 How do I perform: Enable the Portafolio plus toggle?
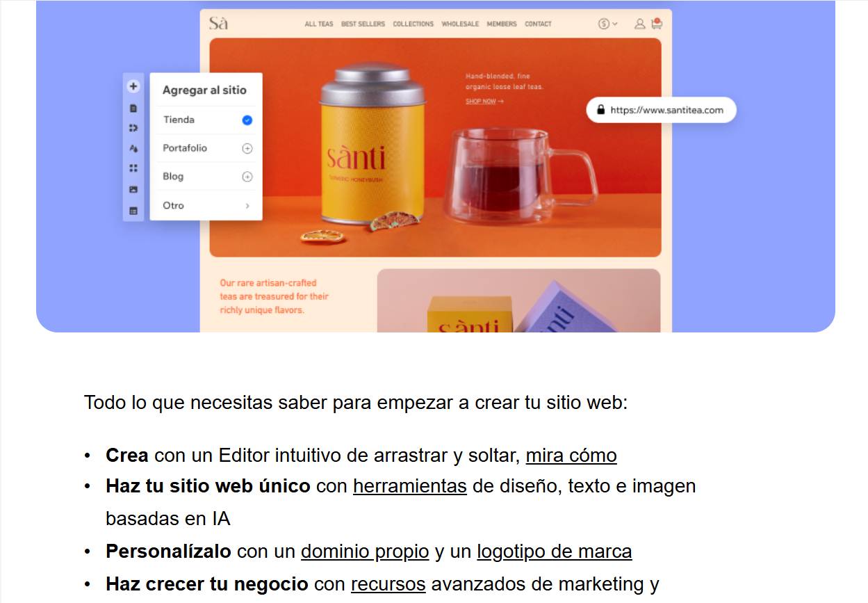tap(247, 149)
